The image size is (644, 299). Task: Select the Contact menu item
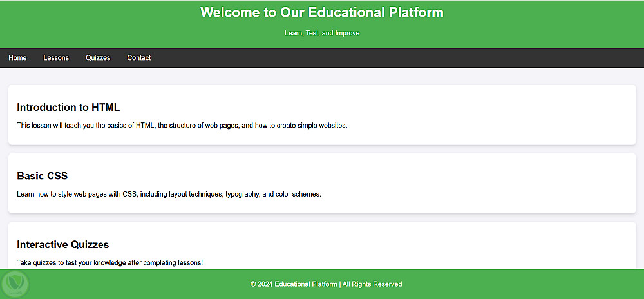(x=139, y=58)
